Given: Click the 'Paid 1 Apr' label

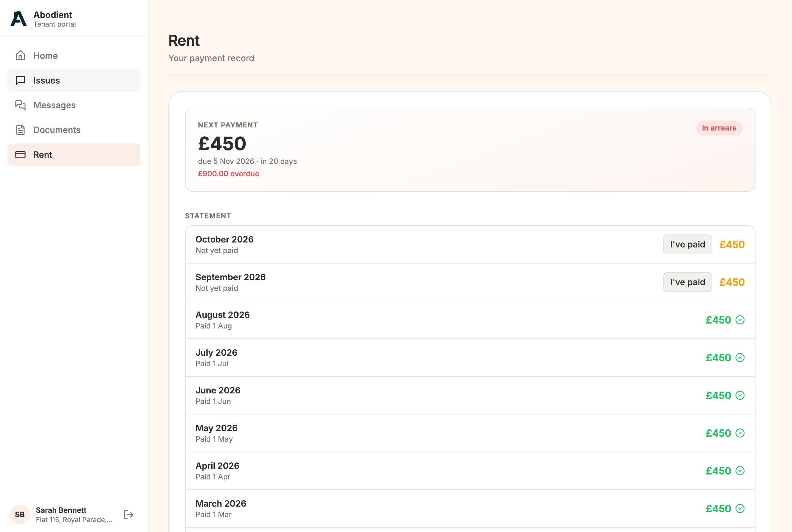Looking at the screenshot, I should (x=213, y=476).
